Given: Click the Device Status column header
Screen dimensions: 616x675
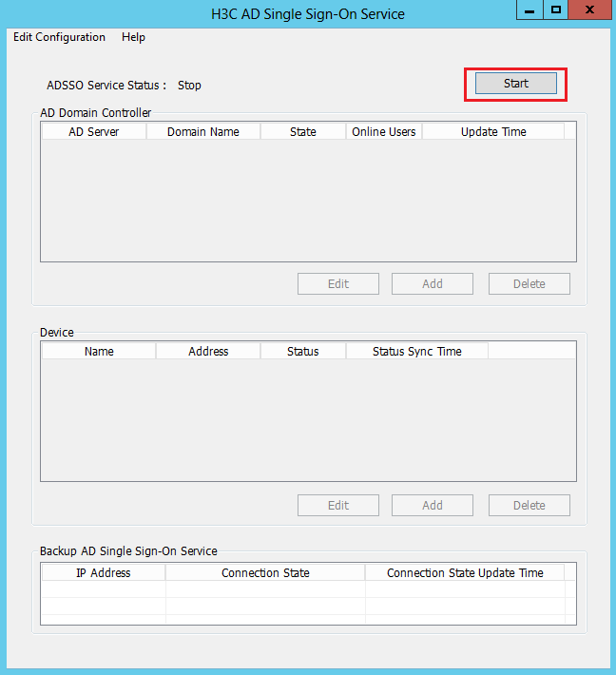Looking at the screenshot, I should click(x=303, y=351).
